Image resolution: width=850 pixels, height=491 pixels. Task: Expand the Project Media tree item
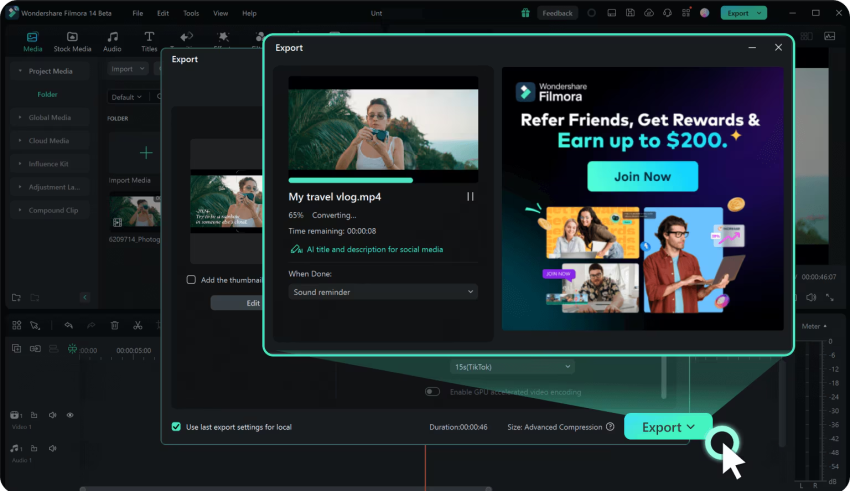[20, 71]
